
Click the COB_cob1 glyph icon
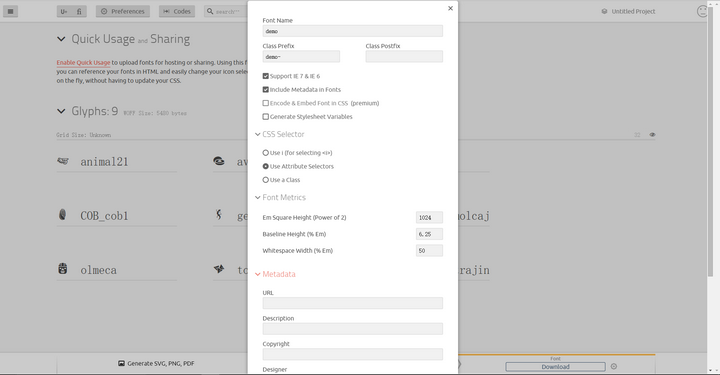click(62, 214)
